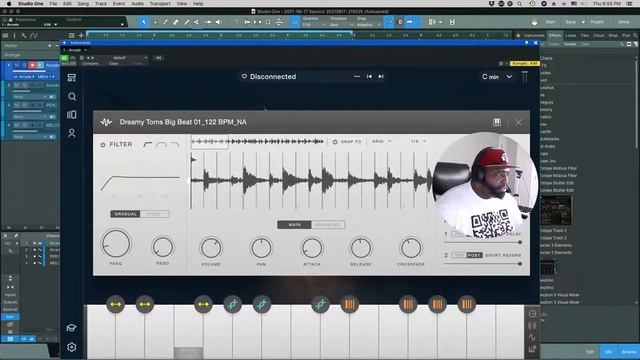The height and width of the screenshot is (360, 640).
Task: Select the GRADUAL filter slope option
Action: coord(125,214)
